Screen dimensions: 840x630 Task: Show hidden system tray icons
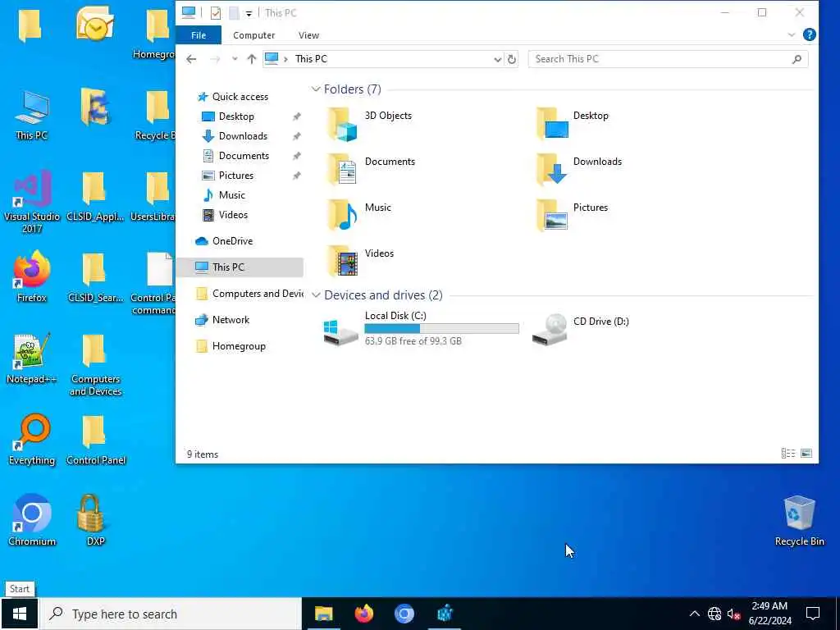click(694, 614)
